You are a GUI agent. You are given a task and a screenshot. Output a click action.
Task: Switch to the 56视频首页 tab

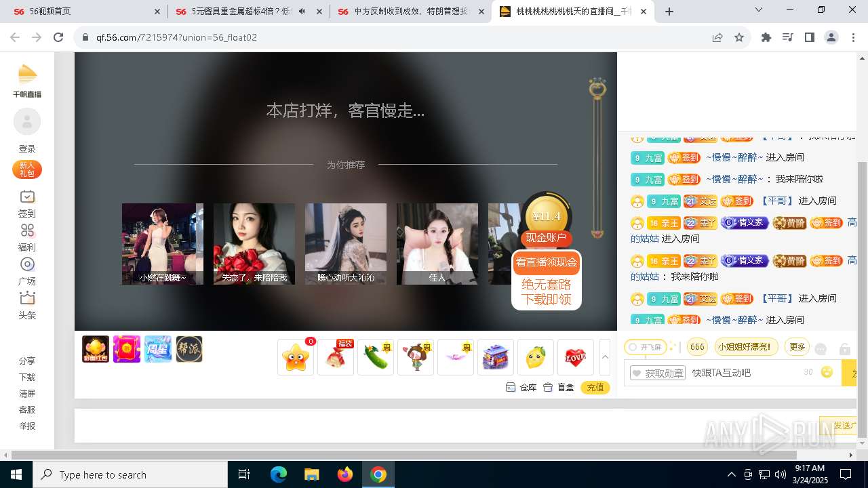tap(81, 12)
